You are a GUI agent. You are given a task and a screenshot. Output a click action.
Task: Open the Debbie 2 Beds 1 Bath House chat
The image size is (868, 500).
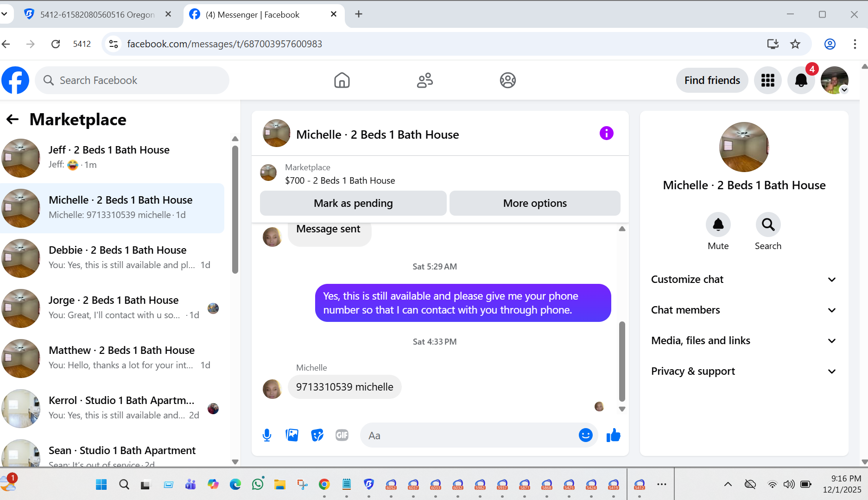tap(112, 258)
